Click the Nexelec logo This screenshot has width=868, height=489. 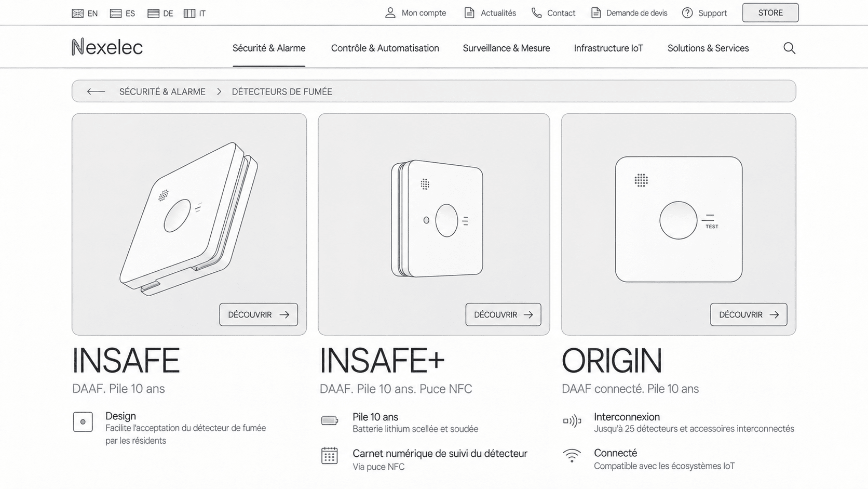click(x=107, y=47)
